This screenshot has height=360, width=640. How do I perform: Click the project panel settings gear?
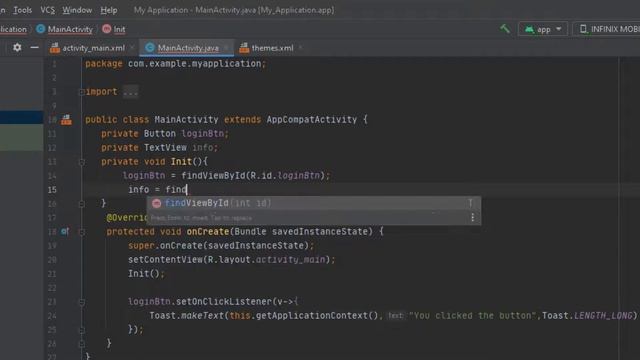tap(17, 47)
